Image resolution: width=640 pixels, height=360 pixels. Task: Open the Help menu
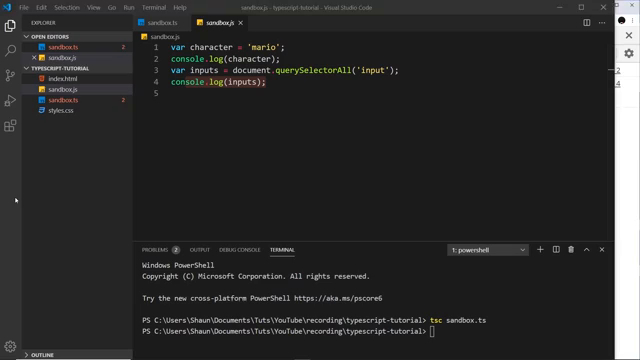180,7
